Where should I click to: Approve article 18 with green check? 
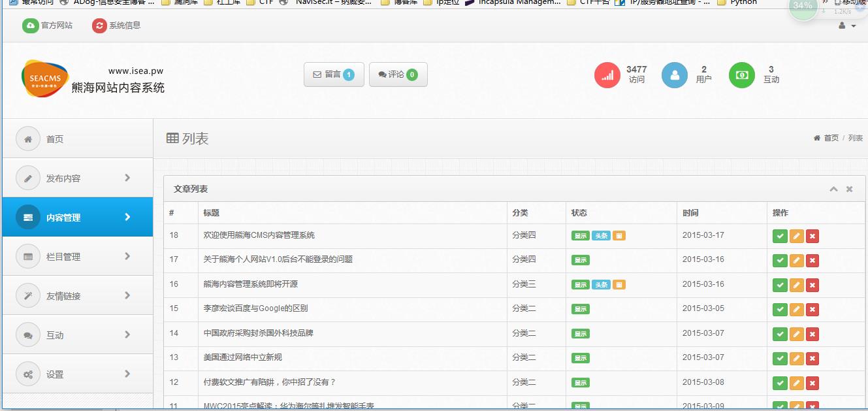click(780, 237)
